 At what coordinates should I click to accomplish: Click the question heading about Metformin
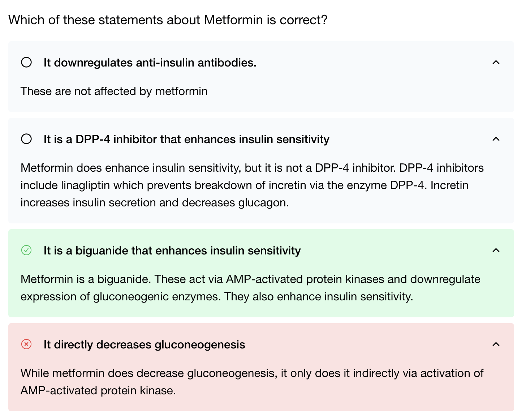click(168, 20)
